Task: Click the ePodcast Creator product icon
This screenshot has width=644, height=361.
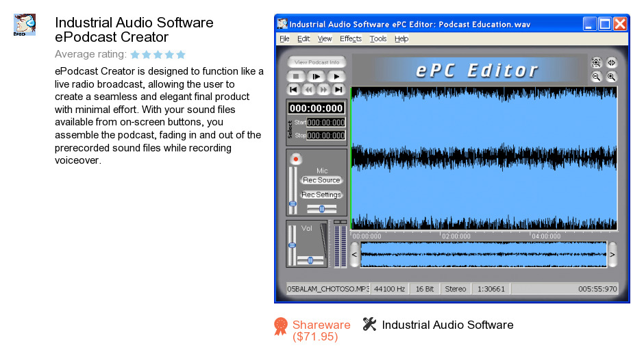Action: pyautogui.click(x=25, y=25)
